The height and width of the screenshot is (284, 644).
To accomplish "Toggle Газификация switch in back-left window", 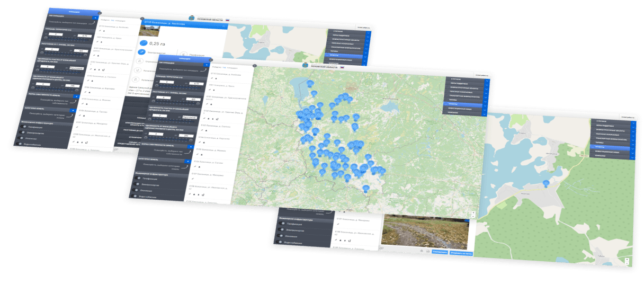I will [24, 127].
